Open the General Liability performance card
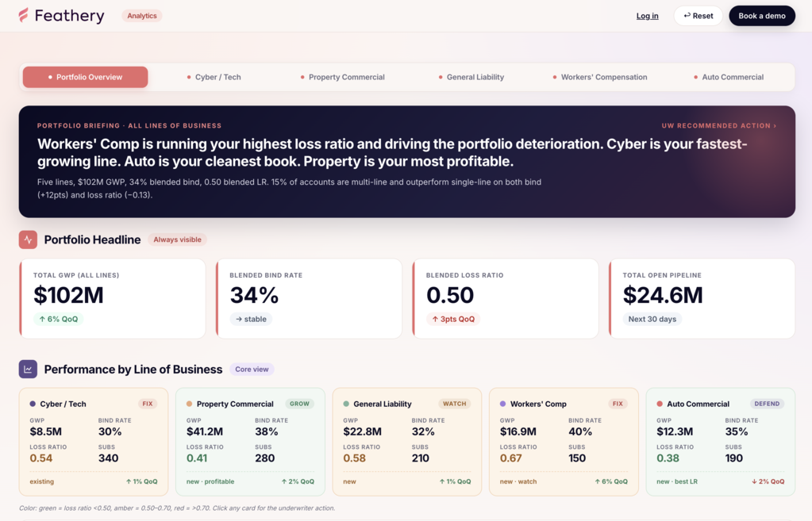 point(407,442)
